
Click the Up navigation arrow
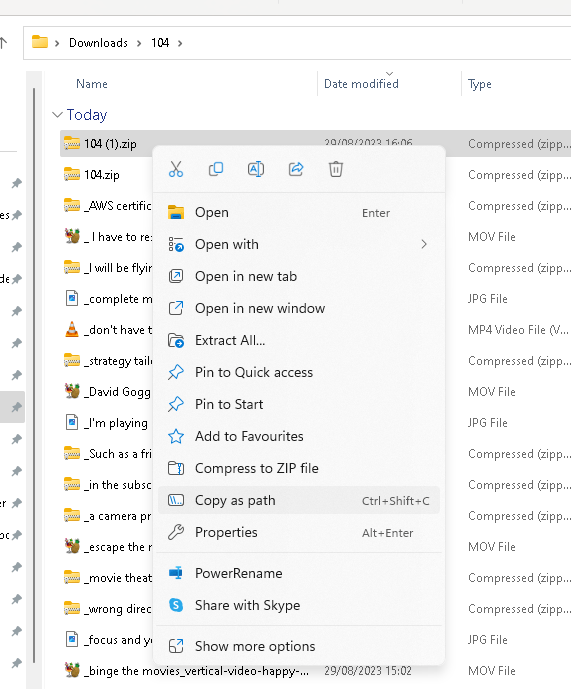pos(4,43)
